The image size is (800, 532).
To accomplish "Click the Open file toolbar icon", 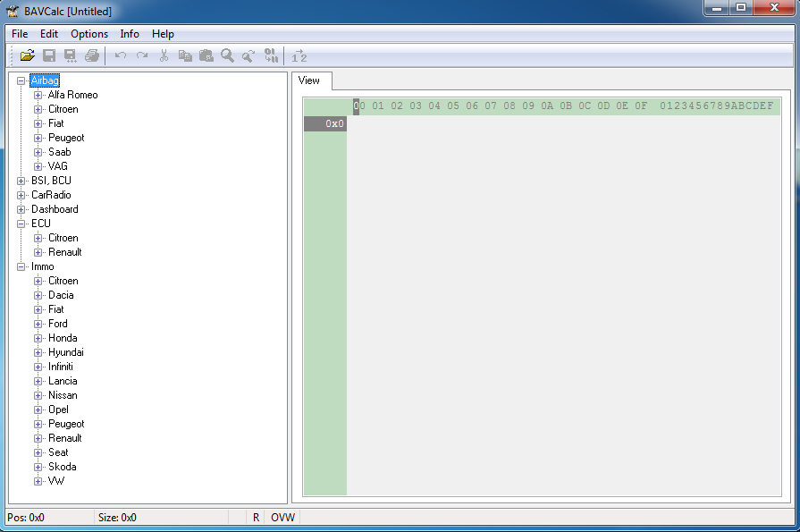I will click(x=28, y=55).
